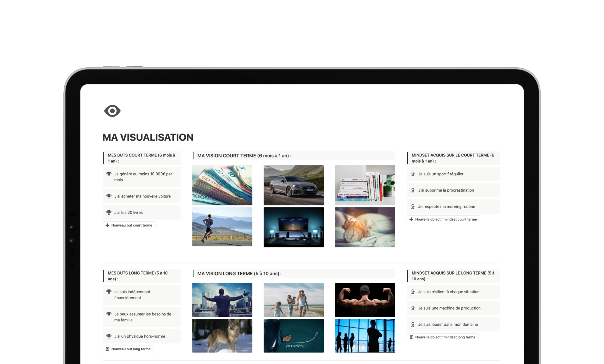The image size is (604, 364).
Task: Click the hourglass icon on "Nouvelle objectif mindset long terme"
Action: coord(411,337)
